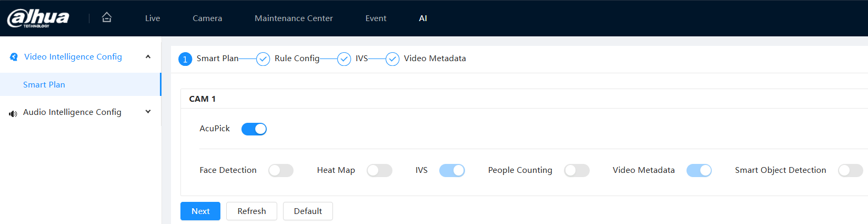Image resolution: width=868 pixels, height=224 pixels.
Task: Enable the Face Detection switch
Action: click(280, 171)
